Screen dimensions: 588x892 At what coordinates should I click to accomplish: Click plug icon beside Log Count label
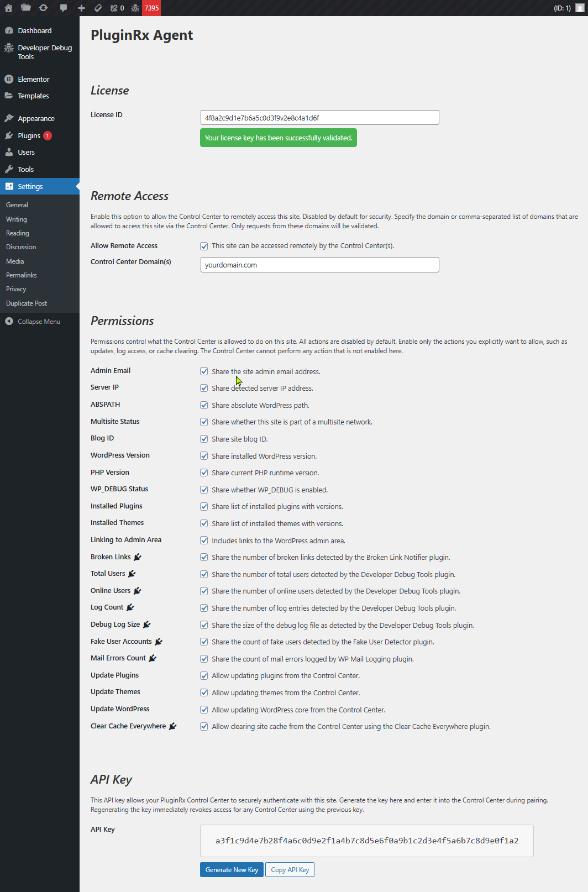[x=130, y=607]
